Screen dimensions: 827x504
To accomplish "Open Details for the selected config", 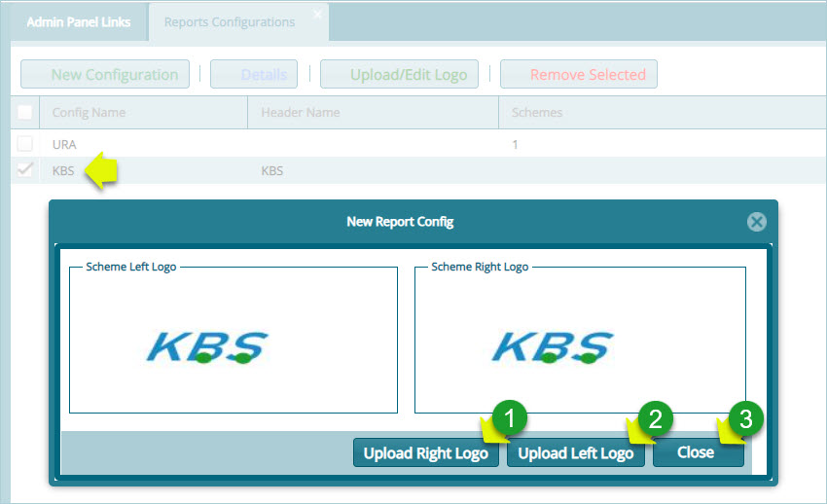I will (254, 74).
